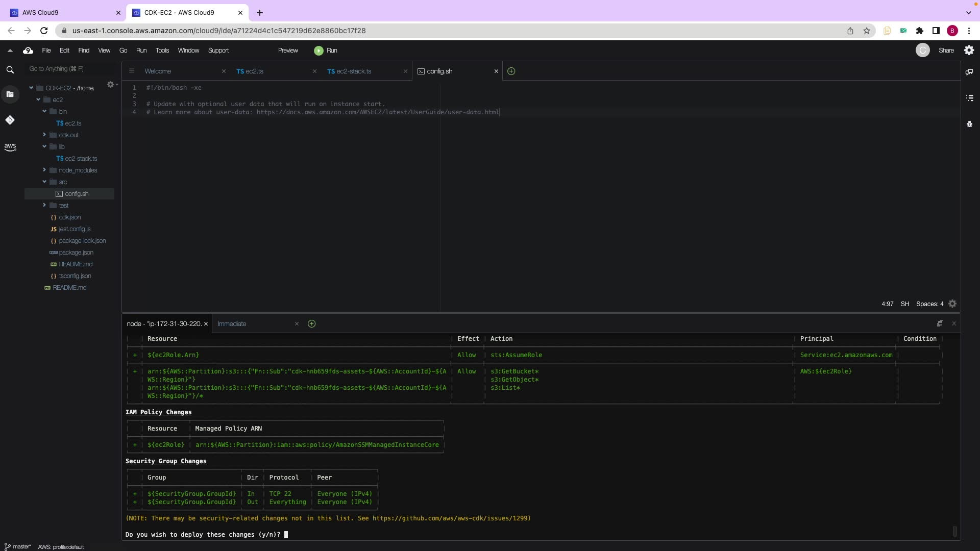Viewport: 980px width, 551px height.
Task: Expand the node_modules folder
Action: click(44, 170)
